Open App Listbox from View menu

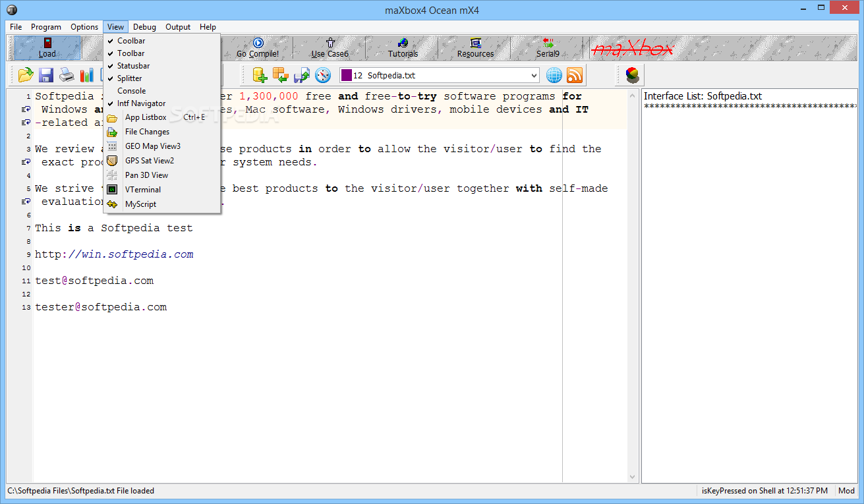click(x=162, y=117)
